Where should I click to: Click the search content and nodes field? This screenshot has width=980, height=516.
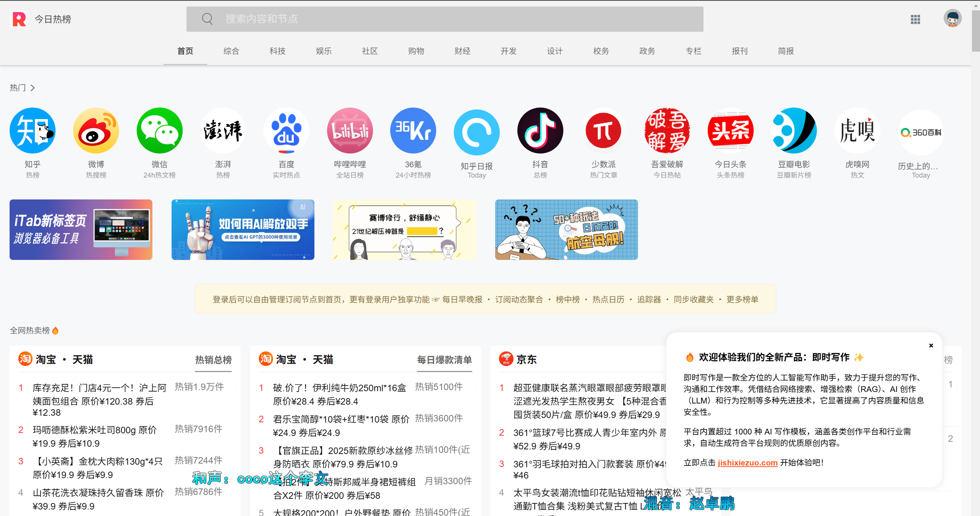tap(444, 19)
